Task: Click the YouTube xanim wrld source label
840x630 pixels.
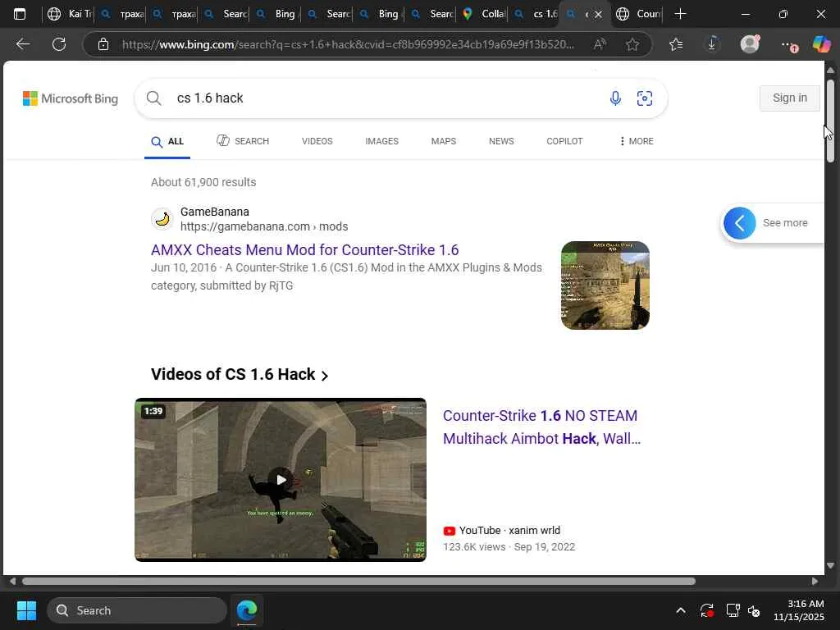Action: [502, 531]
